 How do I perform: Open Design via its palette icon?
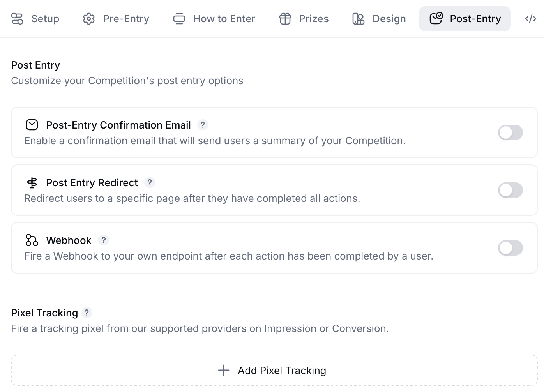358,19
